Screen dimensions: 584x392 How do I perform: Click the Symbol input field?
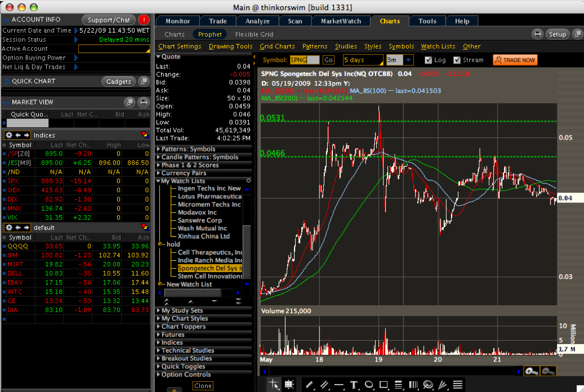coord(305,60)
